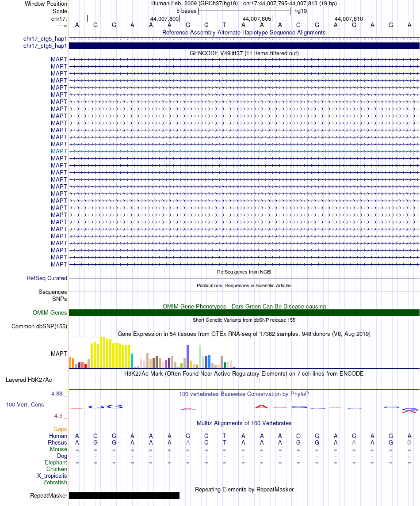Select the highlighted light-blue MAPT transcript label
Screen dimensions: 420x506
59,151
